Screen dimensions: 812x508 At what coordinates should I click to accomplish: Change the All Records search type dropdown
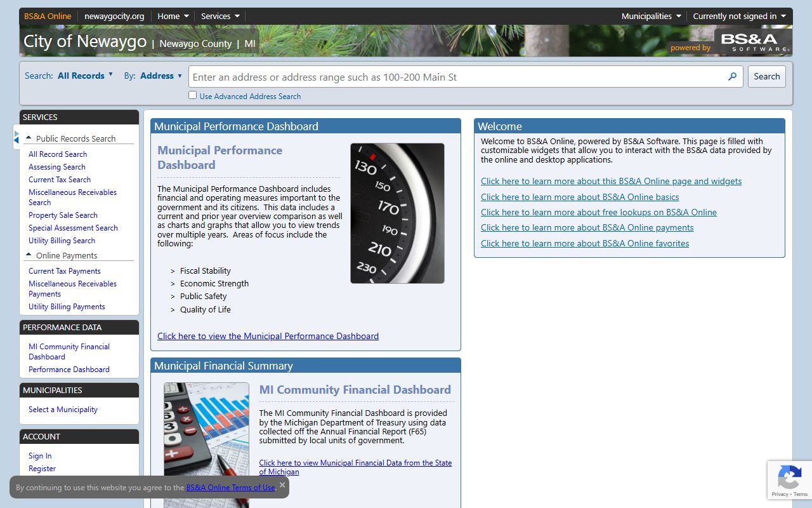[86, 76]
